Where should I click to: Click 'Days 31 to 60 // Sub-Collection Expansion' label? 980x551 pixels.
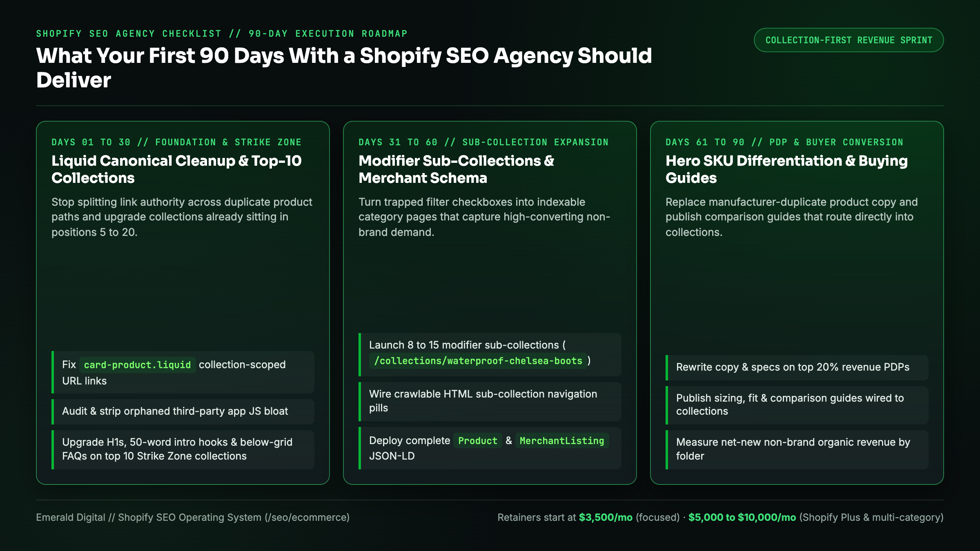(483, 142)
